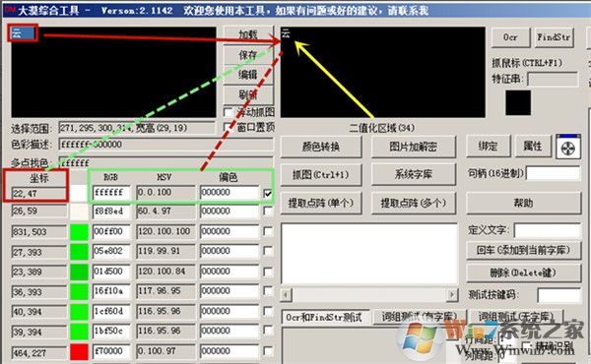
Task: Check the checkbox in the 464,227 row
Action: click(268, 351)
